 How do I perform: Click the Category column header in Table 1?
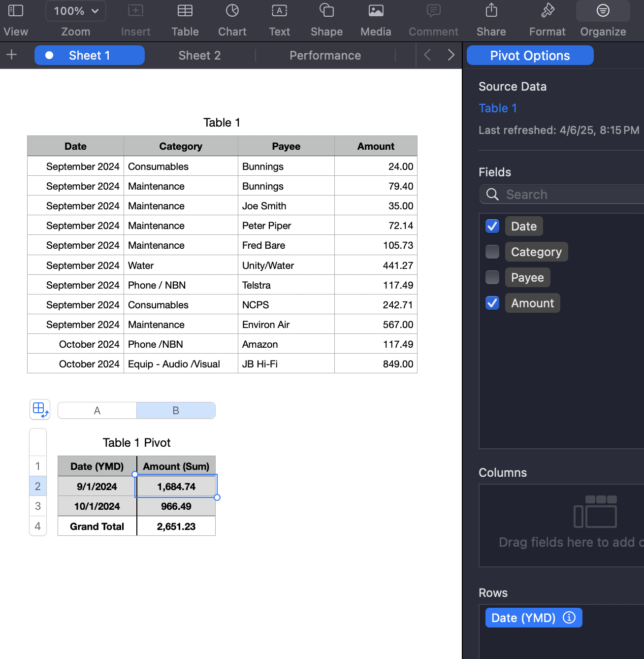click(181, 146)
